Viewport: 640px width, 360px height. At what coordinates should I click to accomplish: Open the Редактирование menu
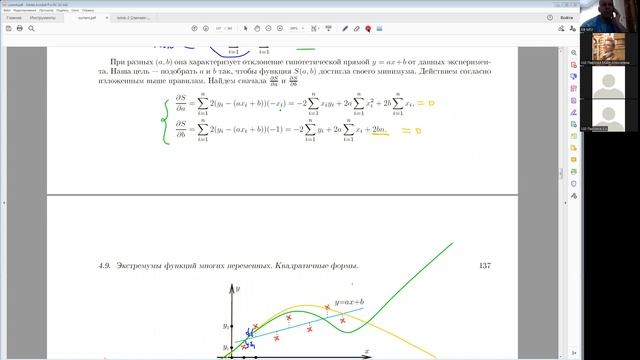point(25,10)
